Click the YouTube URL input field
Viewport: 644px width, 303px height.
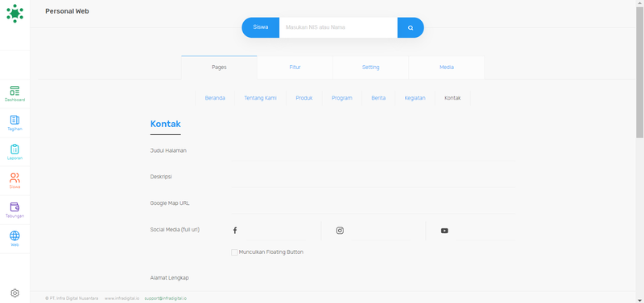click(486, 231)
